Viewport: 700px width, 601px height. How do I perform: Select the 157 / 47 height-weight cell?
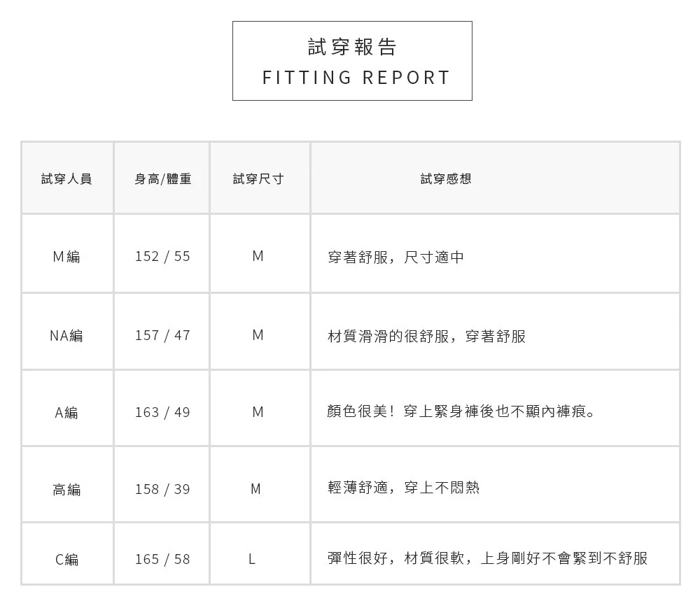pyautogui.click(x=162, y=336)
